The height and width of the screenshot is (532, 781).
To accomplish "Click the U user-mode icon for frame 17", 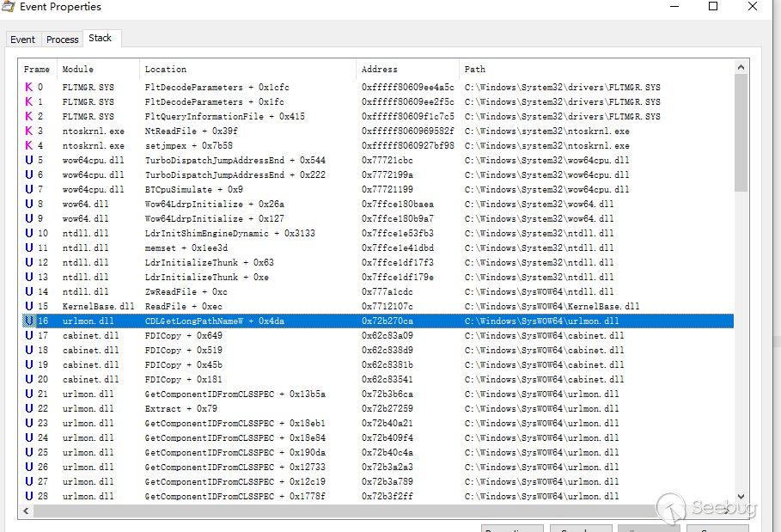I will [x=29, y=335].
